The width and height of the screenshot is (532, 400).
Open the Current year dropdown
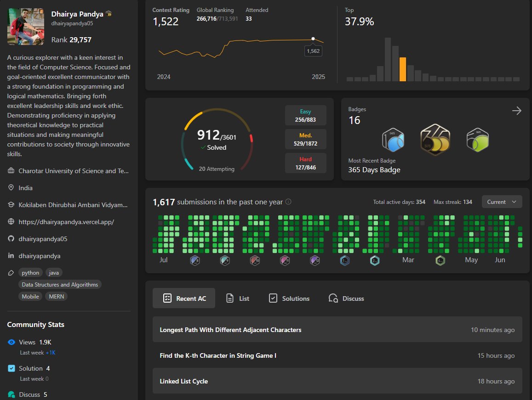click(x=502, y=202)
